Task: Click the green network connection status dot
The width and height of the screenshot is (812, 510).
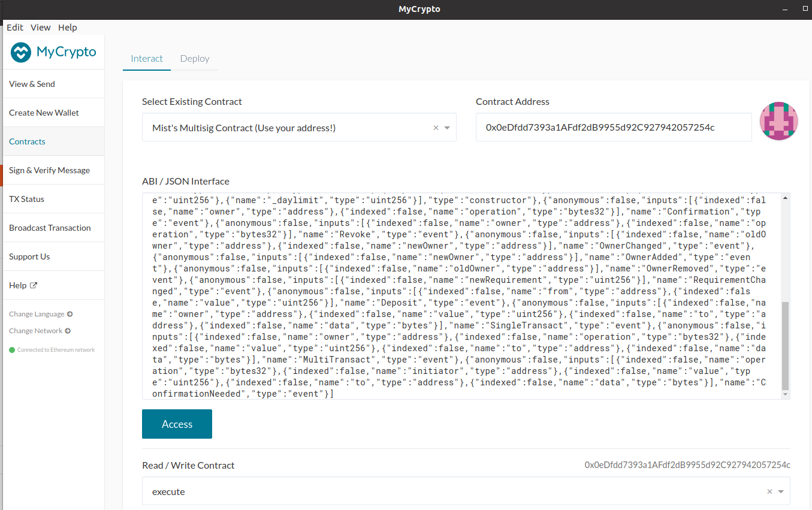Action: tap(12, 350)
